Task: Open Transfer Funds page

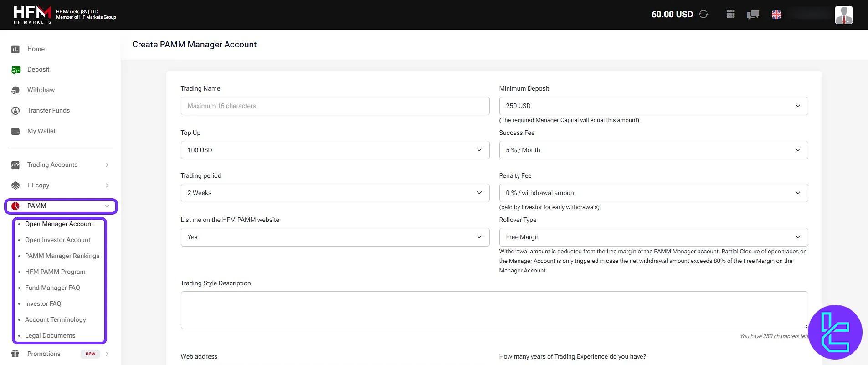Action: [48, 110]
